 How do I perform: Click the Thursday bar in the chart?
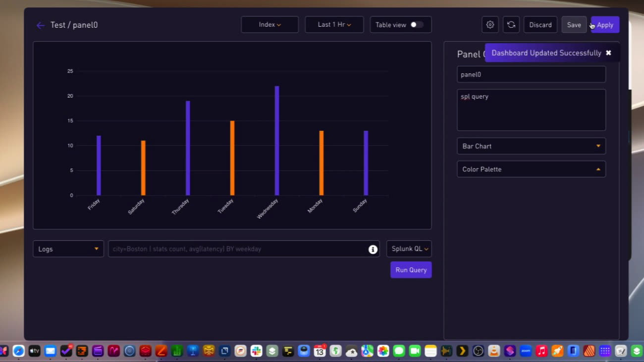pos(188,148)
